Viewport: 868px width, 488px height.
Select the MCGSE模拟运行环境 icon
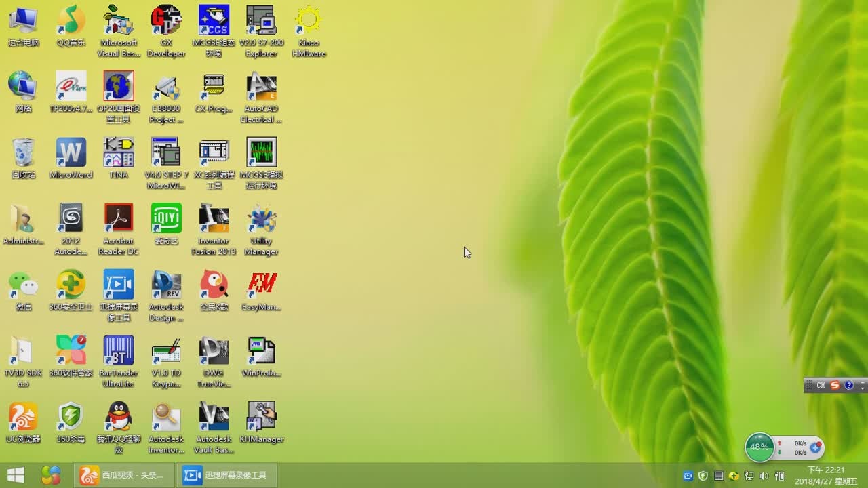(x=261, y=164)
